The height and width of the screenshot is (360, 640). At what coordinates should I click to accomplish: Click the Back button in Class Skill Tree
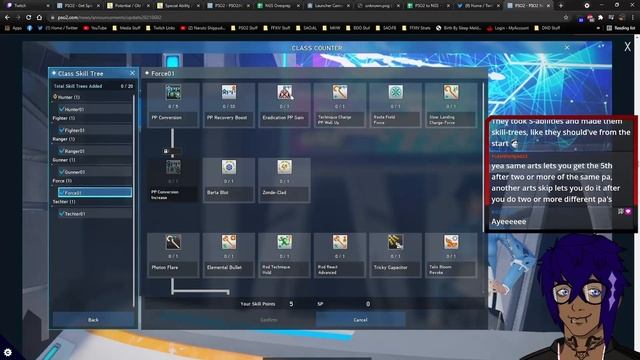[93, 320]
